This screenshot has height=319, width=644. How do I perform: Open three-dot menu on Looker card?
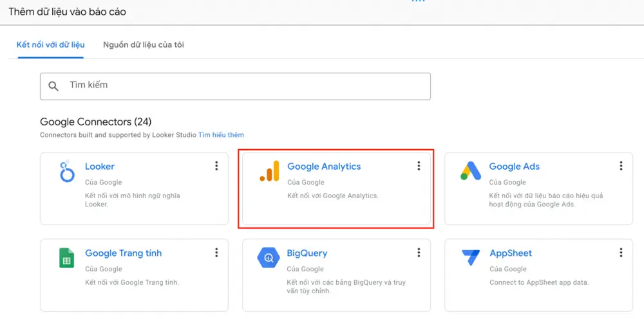click(216, 166)
